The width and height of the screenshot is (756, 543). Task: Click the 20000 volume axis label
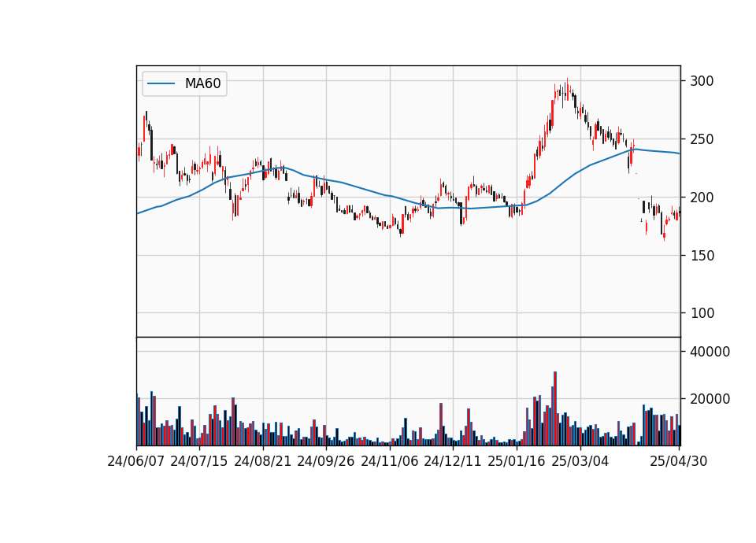[x=710, y=399]
